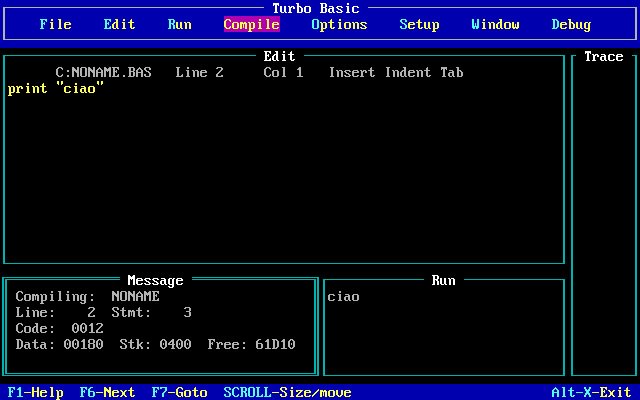Click the F7-Goto shortcut in status bar
Screen dimensions: 640x400
tap(180, 392)
